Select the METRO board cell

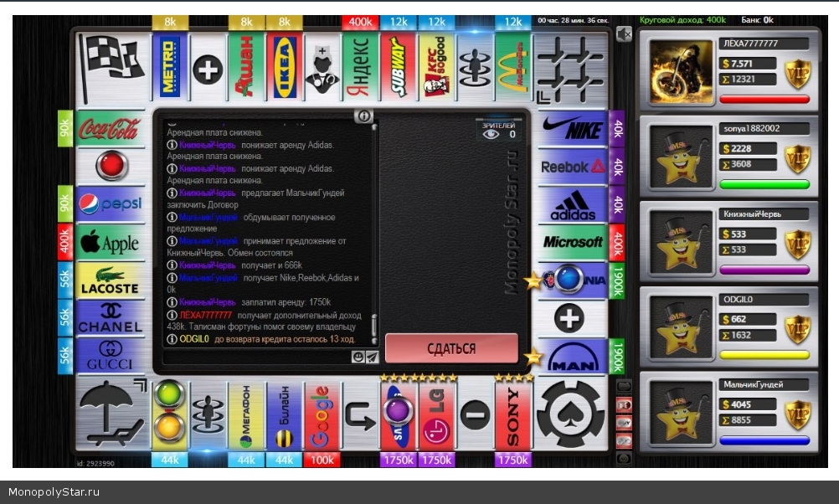170,67
